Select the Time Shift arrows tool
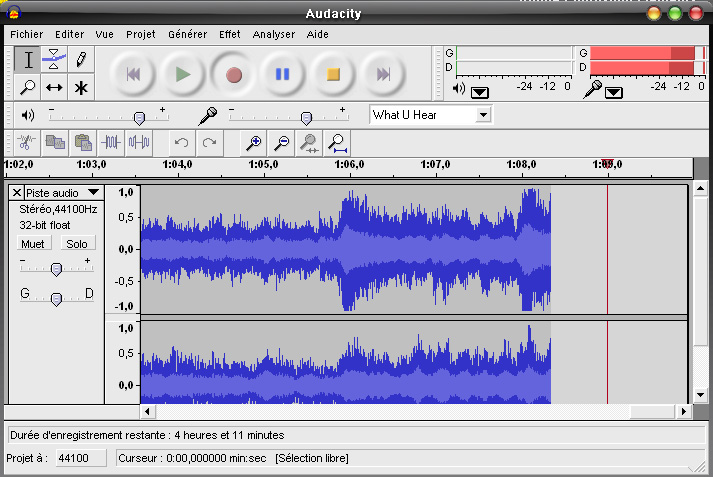The width and height of the screenshot is (713, 477). point(54,87)
